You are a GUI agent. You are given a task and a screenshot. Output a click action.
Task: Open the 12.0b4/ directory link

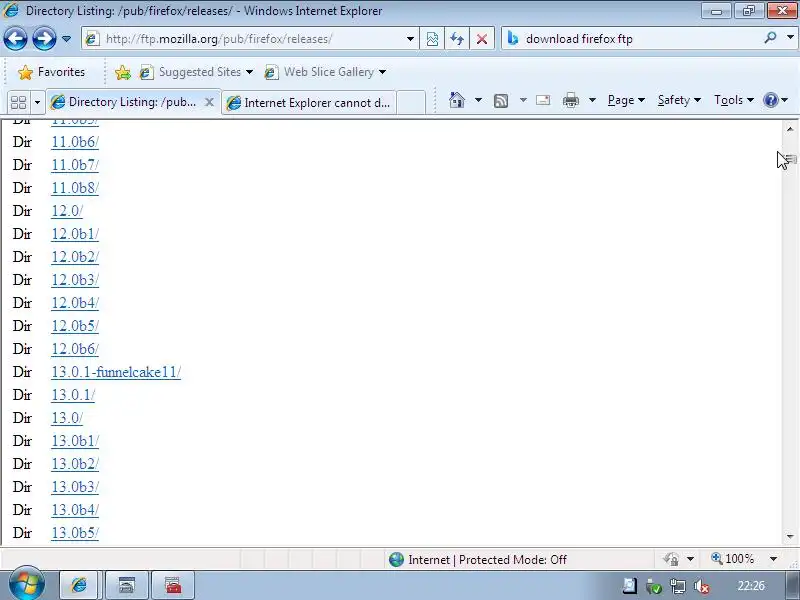click(x=75, y=303)
